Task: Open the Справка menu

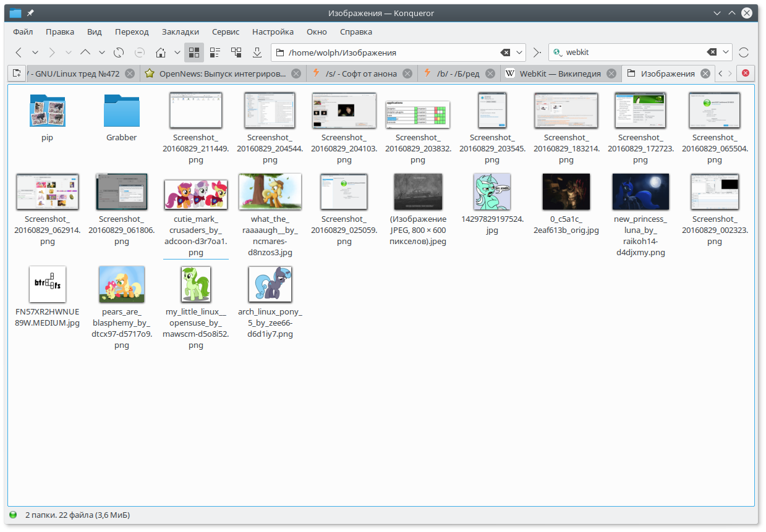Action: 356,32
